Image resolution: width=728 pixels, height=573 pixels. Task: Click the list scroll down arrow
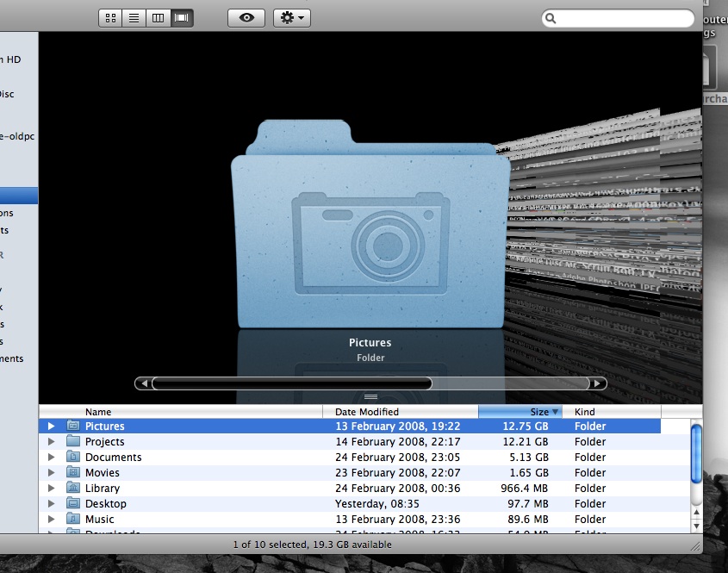(696, 526)
